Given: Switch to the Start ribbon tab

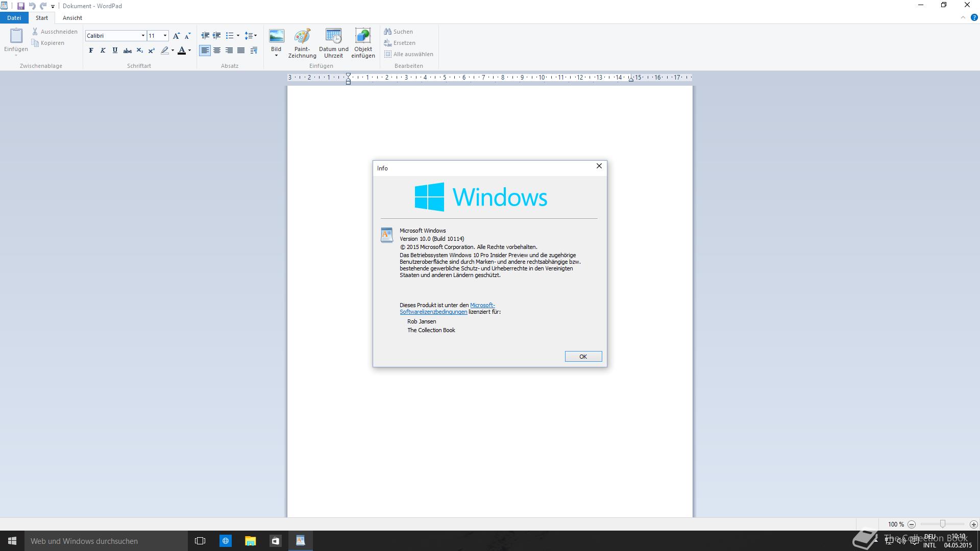Looking at the screenshot, I should click(42, 18).
